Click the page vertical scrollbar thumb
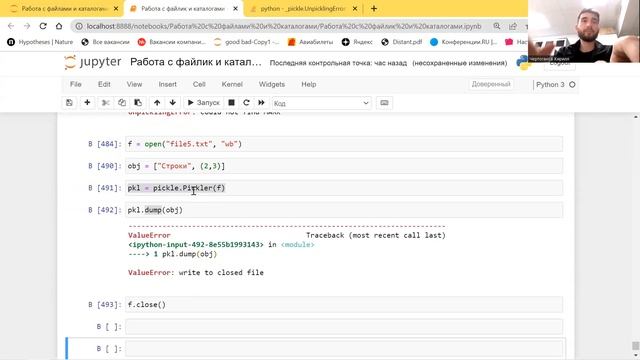640x360 pixels. tap(636, 346)
